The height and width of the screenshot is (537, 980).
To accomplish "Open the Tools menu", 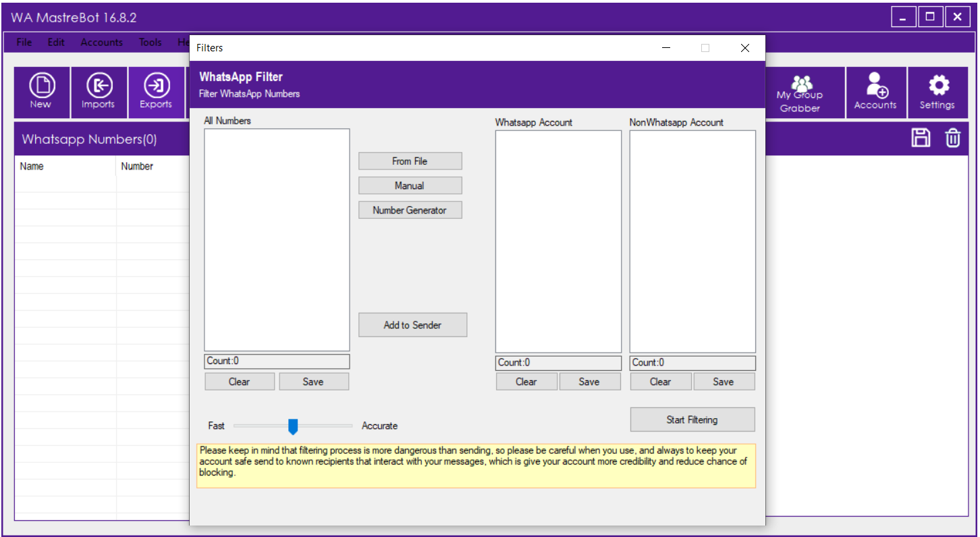I will point(151,42).
